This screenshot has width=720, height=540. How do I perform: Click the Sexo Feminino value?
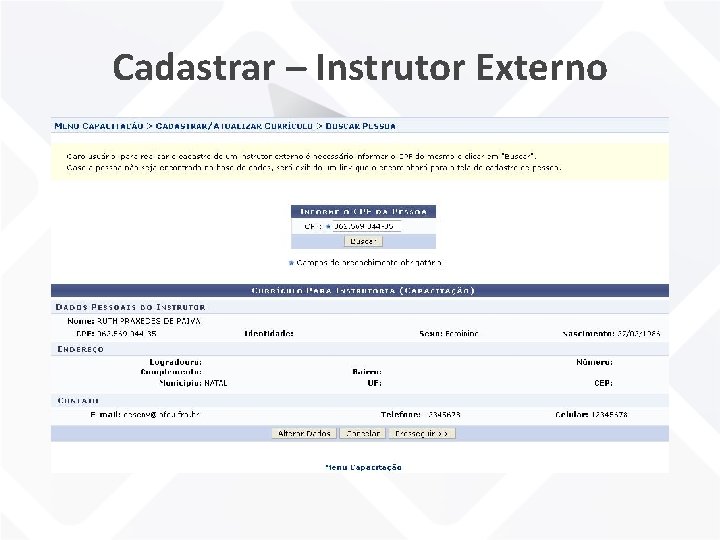click(461, 334)
